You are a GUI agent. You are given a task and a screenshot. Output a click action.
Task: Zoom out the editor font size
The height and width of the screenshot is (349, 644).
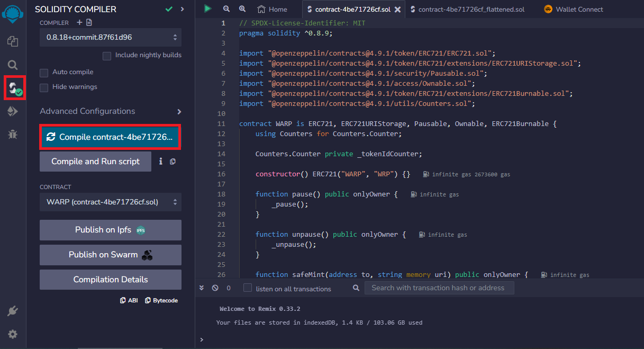[226, 9]
